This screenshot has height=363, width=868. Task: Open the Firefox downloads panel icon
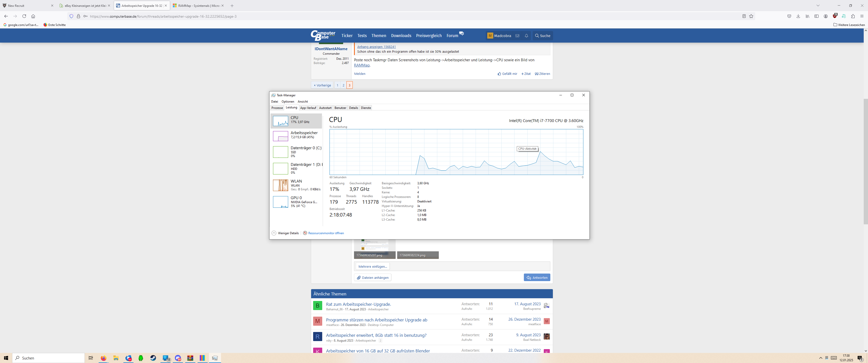tap(798, 16)
